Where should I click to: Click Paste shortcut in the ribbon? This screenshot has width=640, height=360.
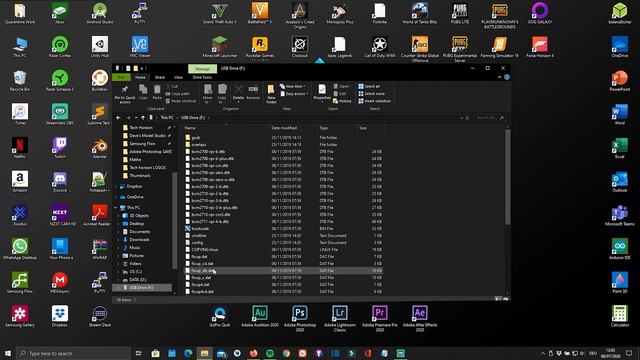pos(181,101)
